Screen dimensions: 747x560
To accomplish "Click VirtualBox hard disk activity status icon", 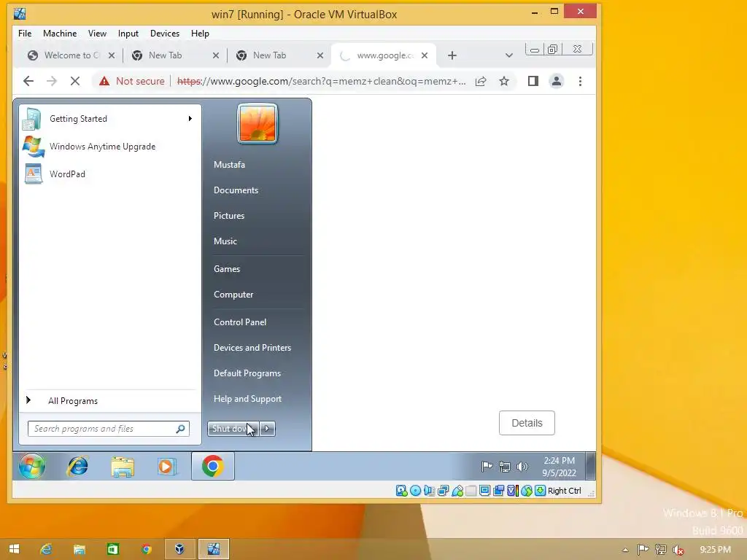I will (x=402, y=491).
